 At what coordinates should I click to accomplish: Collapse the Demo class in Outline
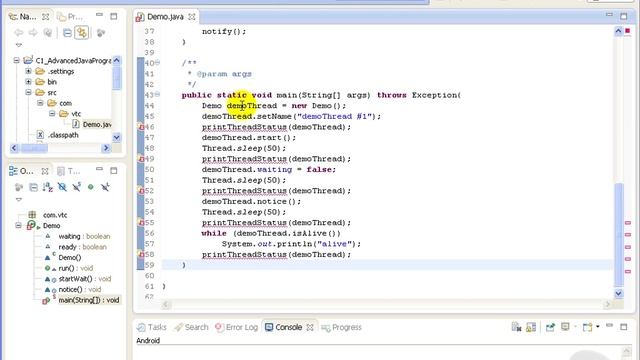click(x=18, y=225)
